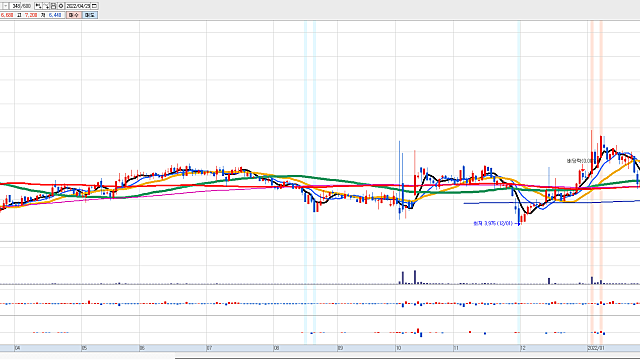
Task: Click the 2022/01 label on the time axis
Action: [x=596, y=348]
